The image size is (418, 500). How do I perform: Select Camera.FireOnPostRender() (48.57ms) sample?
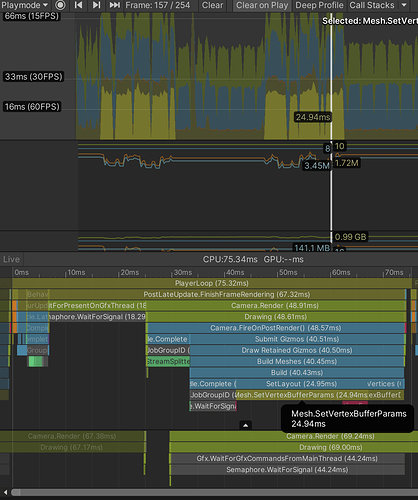pyautogui.click(x=275, y=328)
